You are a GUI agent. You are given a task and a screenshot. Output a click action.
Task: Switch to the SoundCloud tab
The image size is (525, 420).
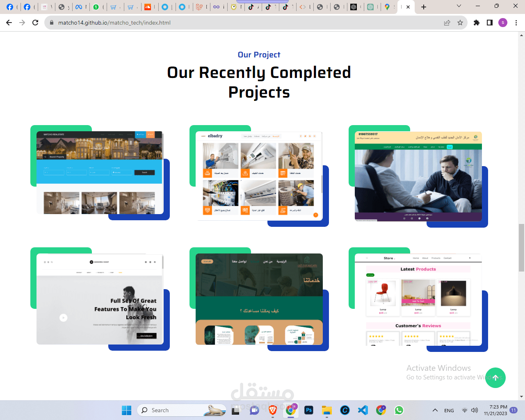tap(148, 7)
